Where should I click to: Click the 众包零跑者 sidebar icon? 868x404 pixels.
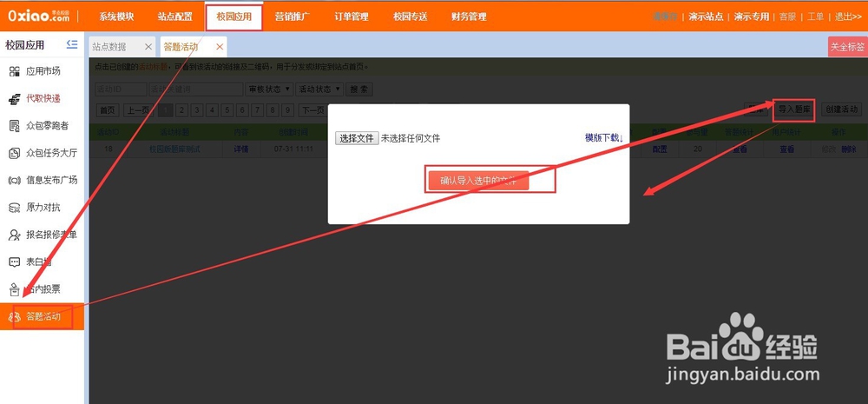[15, 126]
